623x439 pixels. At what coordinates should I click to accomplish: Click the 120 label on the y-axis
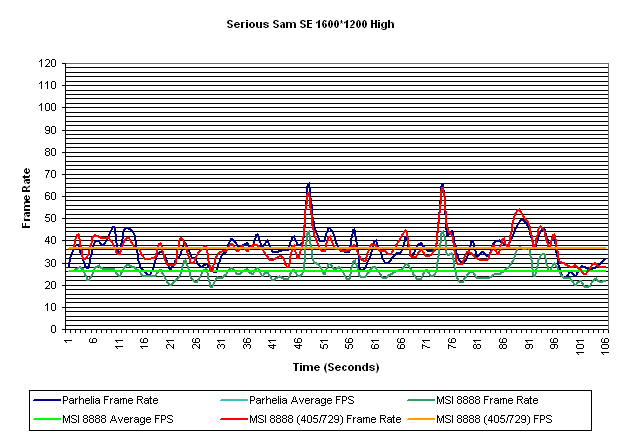[47, 63]
